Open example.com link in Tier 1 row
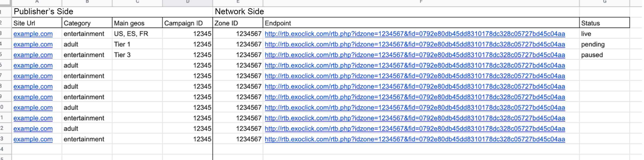The width and height of the screenshot is (644, 160). pyautogui.click(x=33, y=44)
